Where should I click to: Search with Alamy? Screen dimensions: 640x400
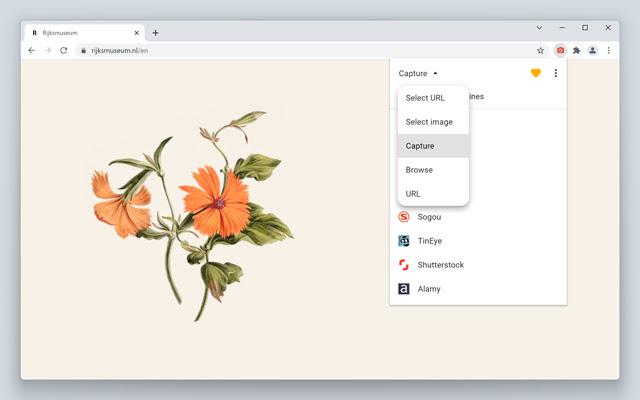click(428, 289)
